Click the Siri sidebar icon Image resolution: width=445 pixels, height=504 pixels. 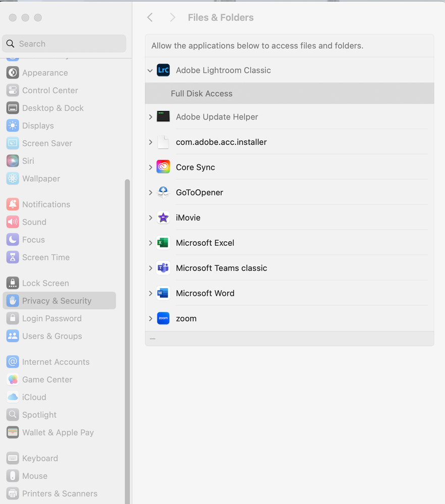click(x=13, y=161)
